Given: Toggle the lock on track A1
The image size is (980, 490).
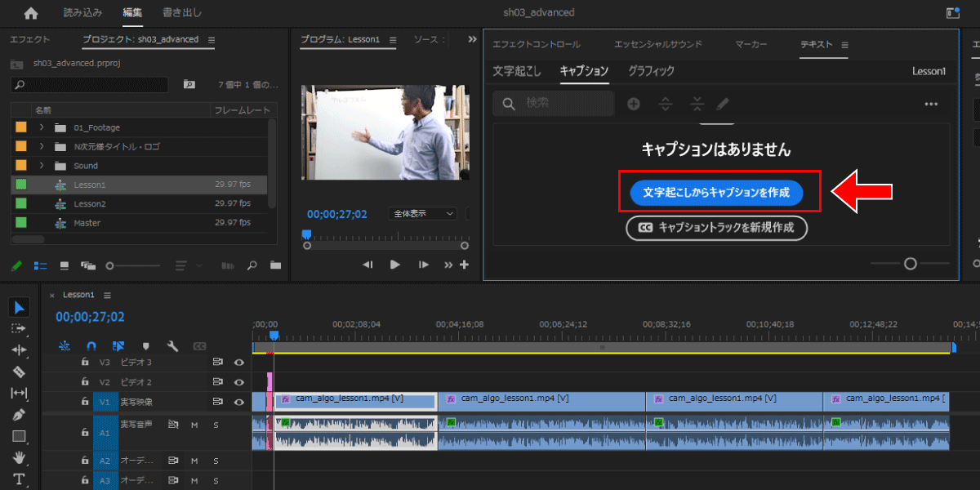Looking at the screenshot, I should coord(84,432).
